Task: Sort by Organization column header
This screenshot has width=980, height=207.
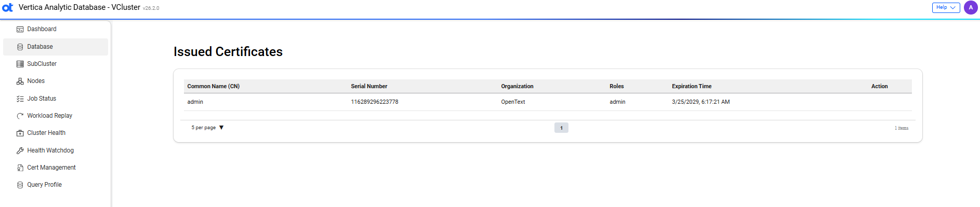Action: point(517,86)
